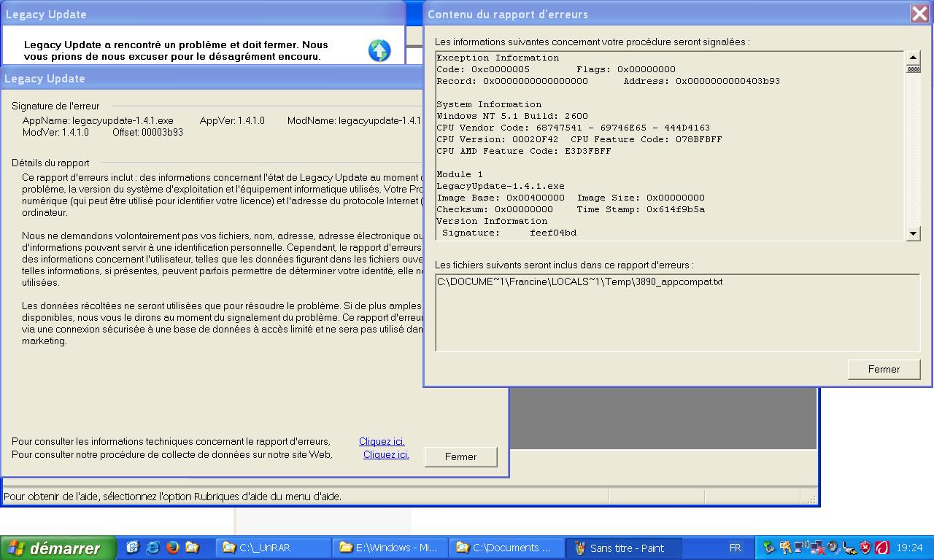Open disconnected network tray icon with red X
This screenshot has height=560, width=934.
click(x=817, y=547)
